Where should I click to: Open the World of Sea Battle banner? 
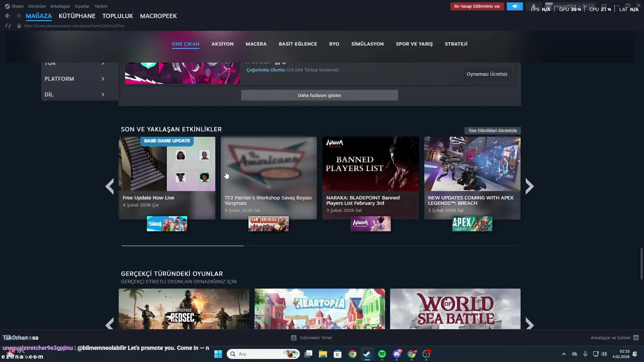click(x=455, y=309)
